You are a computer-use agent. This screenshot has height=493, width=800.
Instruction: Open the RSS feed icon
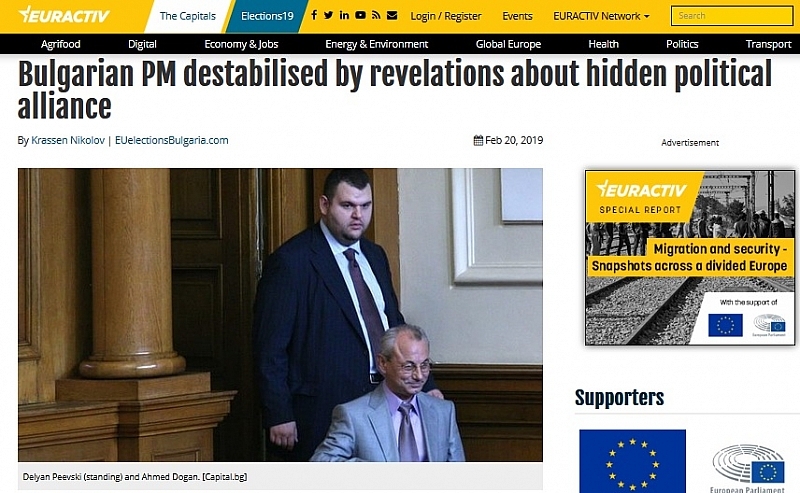point(376,15)
